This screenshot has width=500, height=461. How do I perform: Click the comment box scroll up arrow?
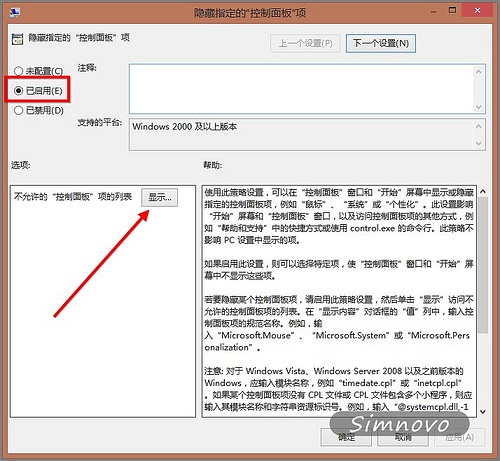[x=479, y=71]
